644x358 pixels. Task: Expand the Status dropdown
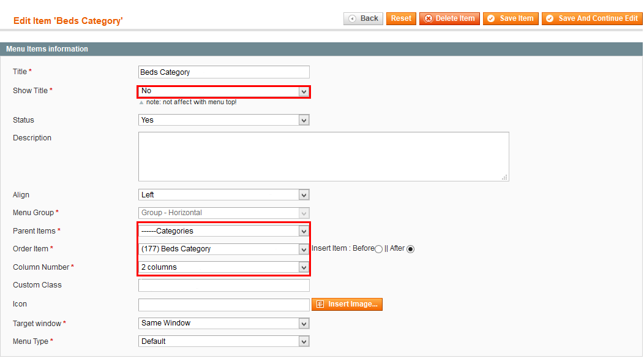point(224,120)
